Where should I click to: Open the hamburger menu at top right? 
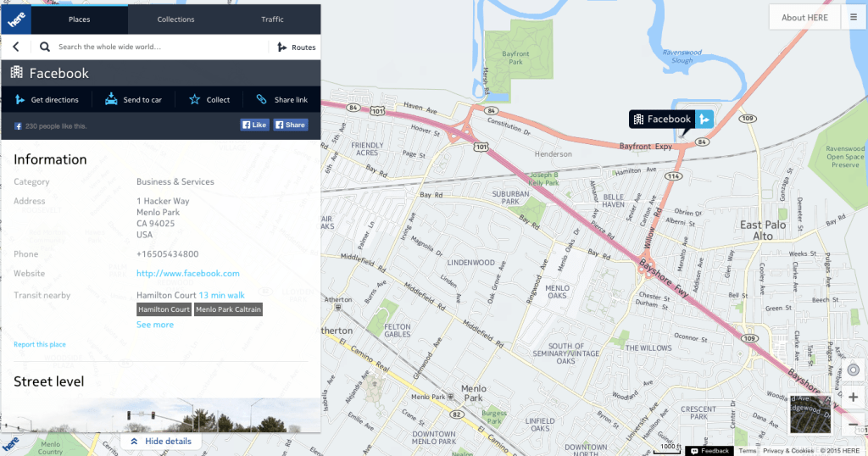tap(854, 18)
